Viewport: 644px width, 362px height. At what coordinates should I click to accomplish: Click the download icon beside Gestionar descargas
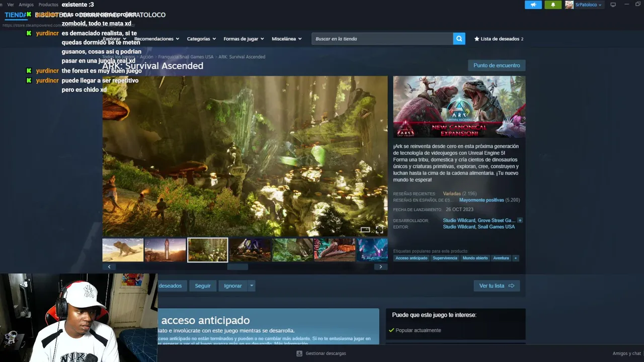(299, 353)
